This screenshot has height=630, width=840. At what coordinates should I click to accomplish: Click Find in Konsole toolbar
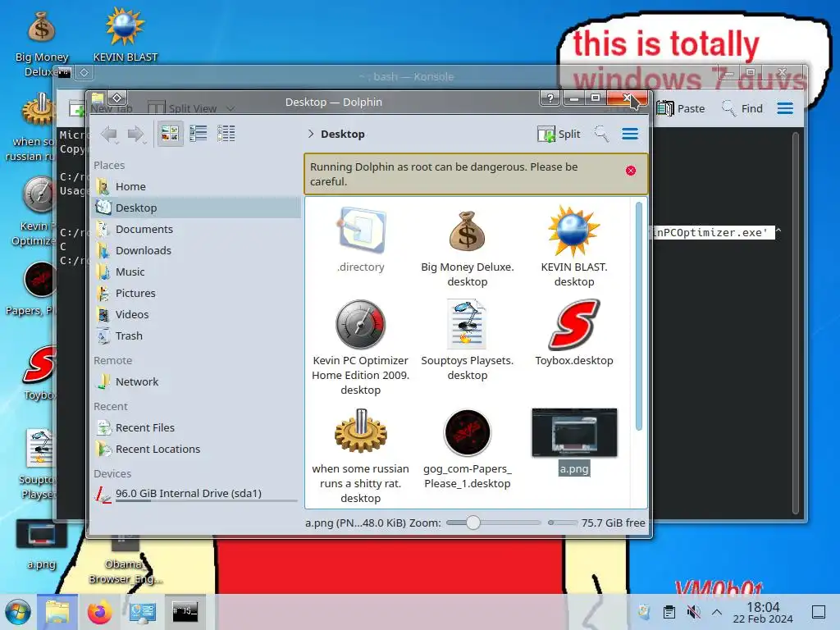[742, 108]
